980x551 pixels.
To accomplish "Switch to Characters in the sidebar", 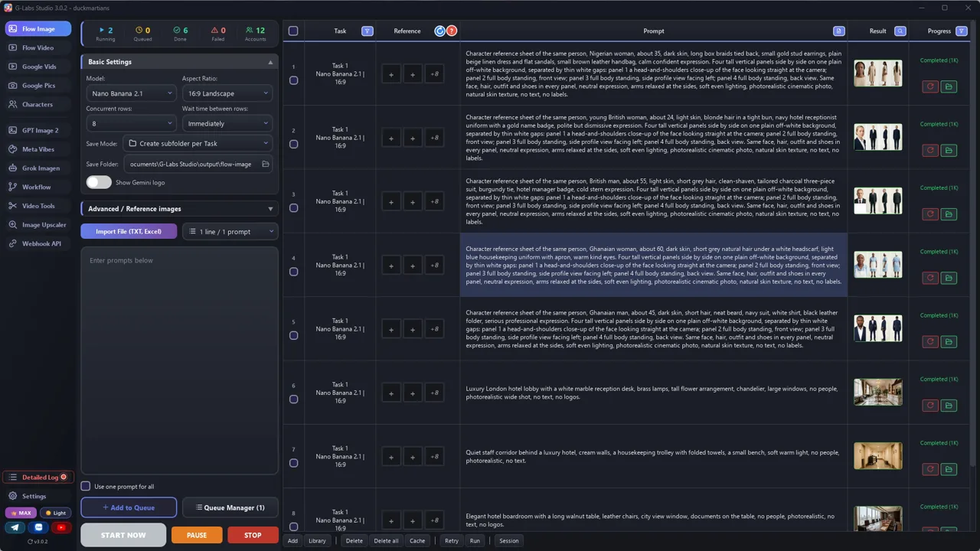I will (x=38, y=104).
